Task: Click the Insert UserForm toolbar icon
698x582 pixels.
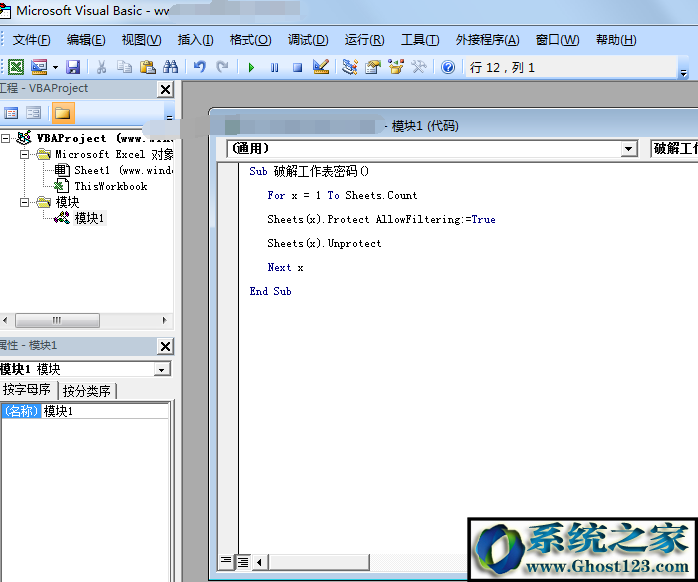Action: coord(39,67)
